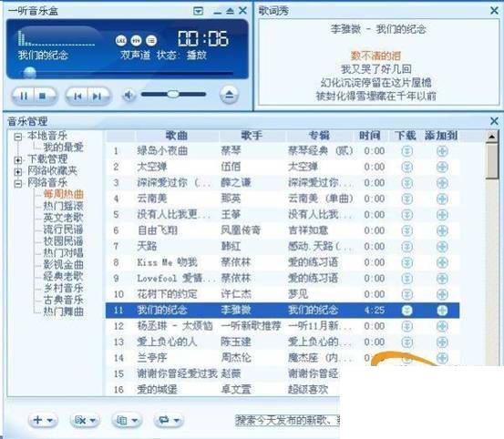Add 爱上负心的人 to a playlist
The image size is (504, 439).
(x=442, y=342)
